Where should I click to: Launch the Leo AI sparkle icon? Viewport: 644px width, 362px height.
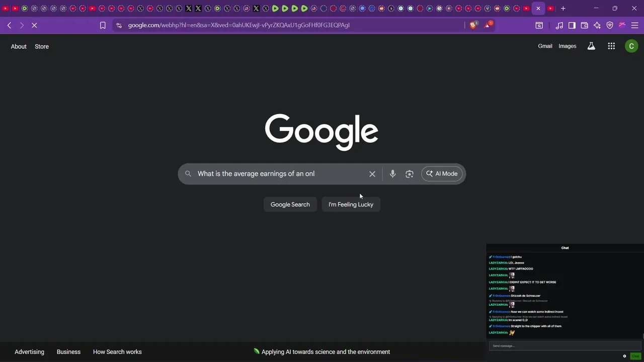coord(597,25)
